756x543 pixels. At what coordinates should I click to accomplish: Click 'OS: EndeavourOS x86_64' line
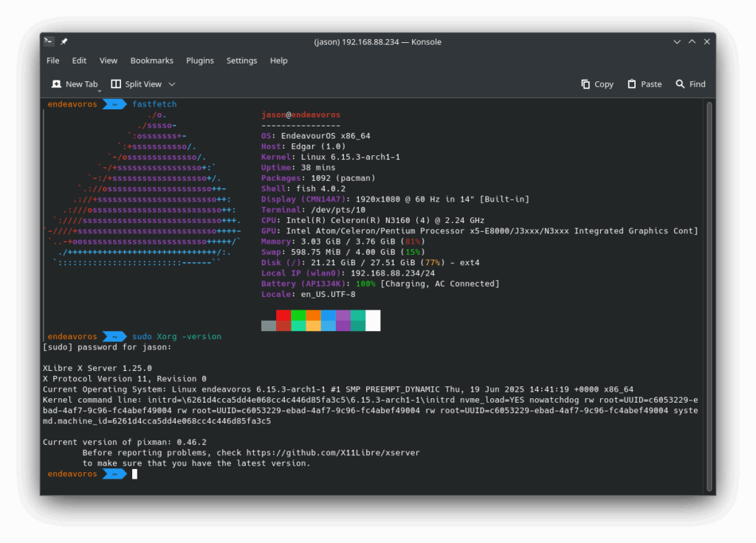[316, 136]
